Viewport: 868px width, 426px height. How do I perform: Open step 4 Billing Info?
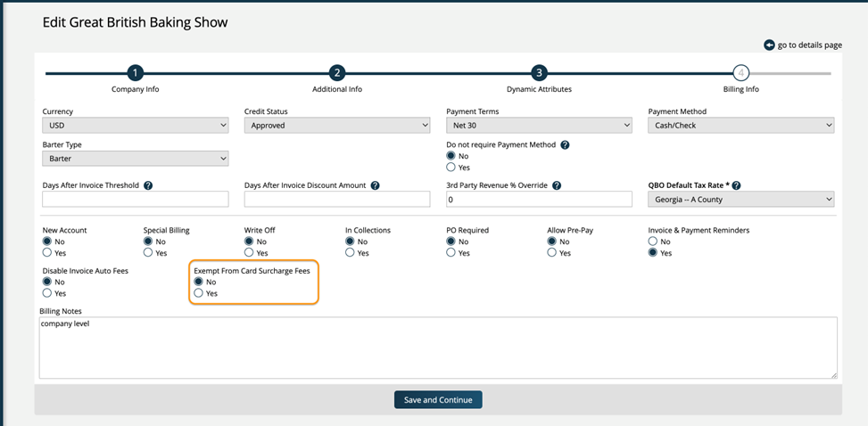[x=740, y=73]
